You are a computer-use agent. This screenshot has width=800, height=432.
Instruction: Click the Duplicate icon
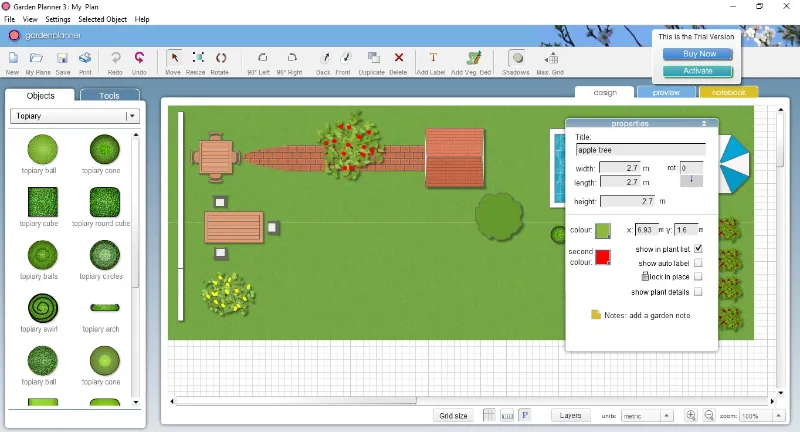click(372, 60)
